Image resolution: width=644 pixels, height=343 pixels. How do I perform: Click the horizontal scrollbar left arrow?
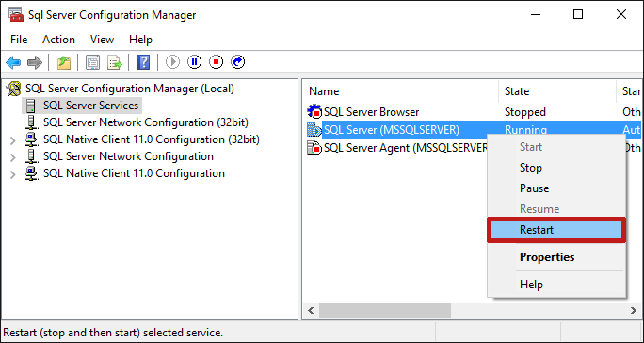tap(311, 311)
